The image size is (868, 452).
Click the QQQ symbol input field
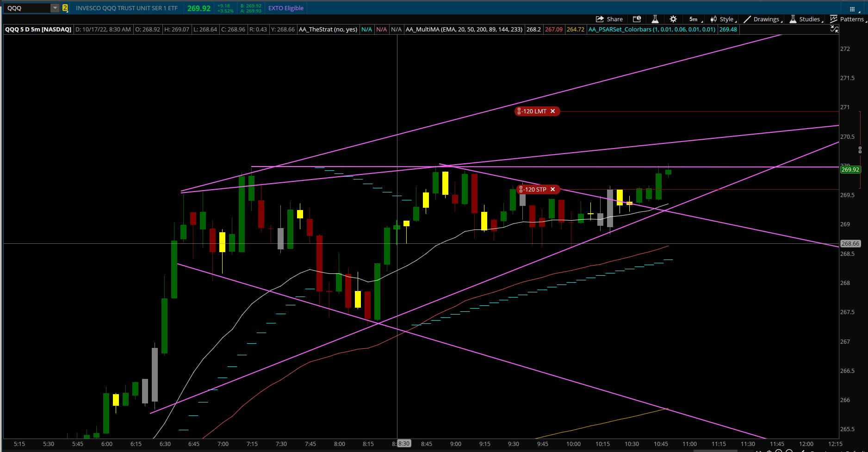click(x=27, y=8)
